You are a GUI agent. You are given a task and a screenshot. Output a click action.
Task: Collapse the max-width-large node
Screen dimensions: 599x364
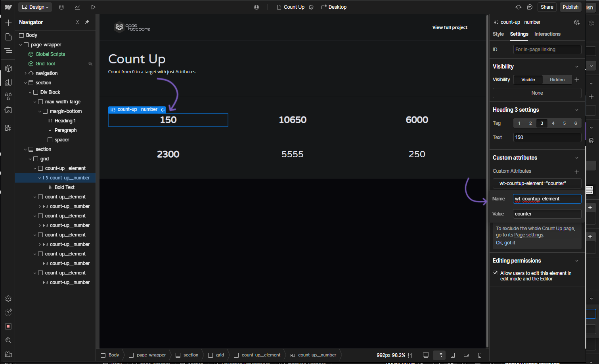tap(35, 102)
